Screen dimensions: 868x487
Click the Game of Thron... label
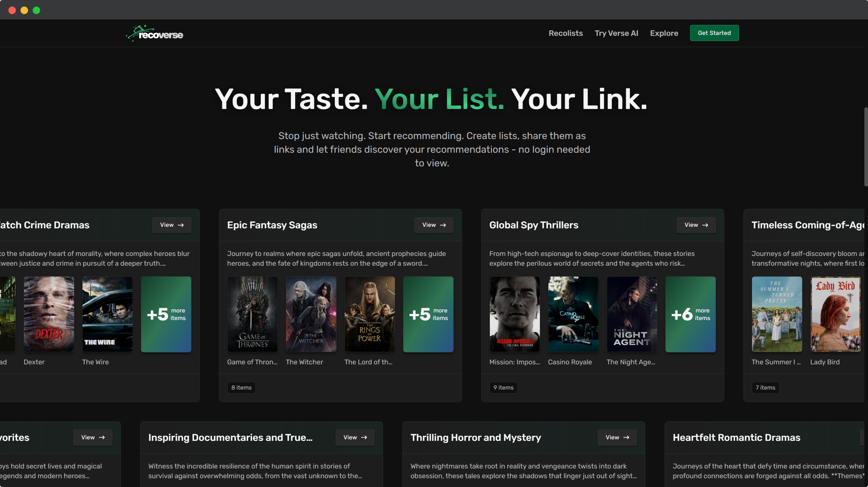click(252, 362)
